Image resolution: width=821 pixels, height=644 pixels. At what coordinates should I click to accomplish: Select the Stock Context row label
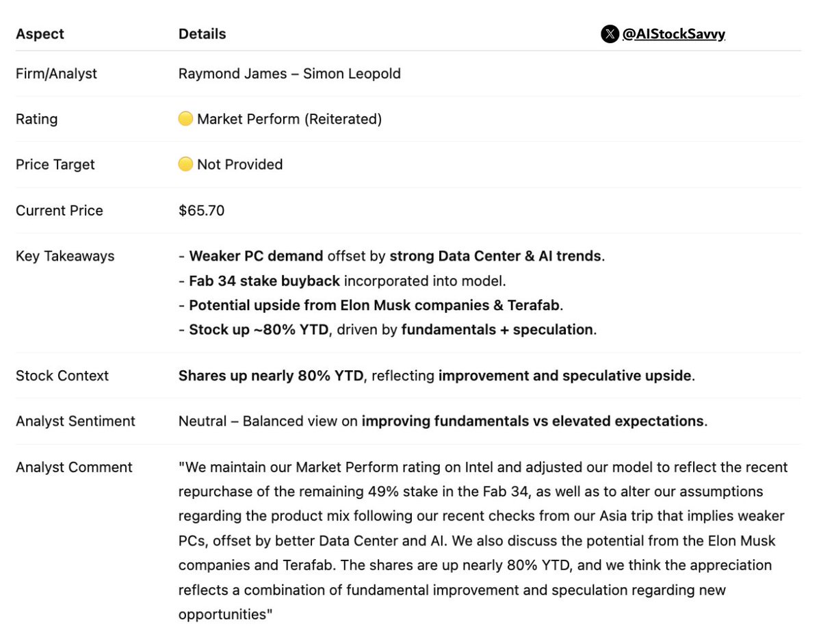click(62, 375)
